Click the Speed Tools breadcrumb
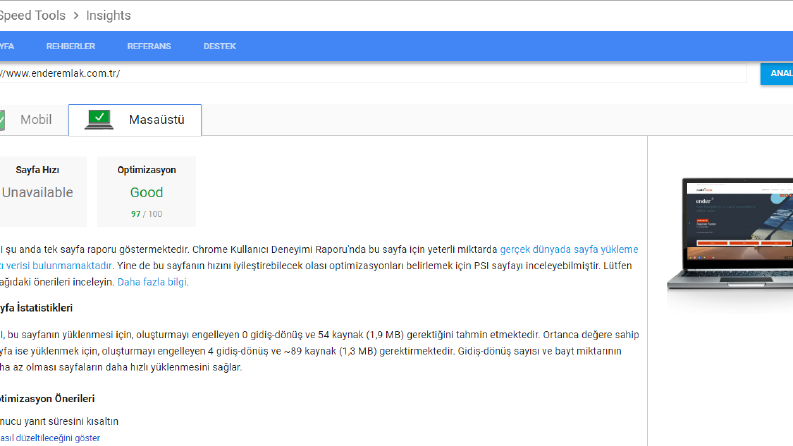The height and width of the screenshot is (446, 793). (32, 16)
